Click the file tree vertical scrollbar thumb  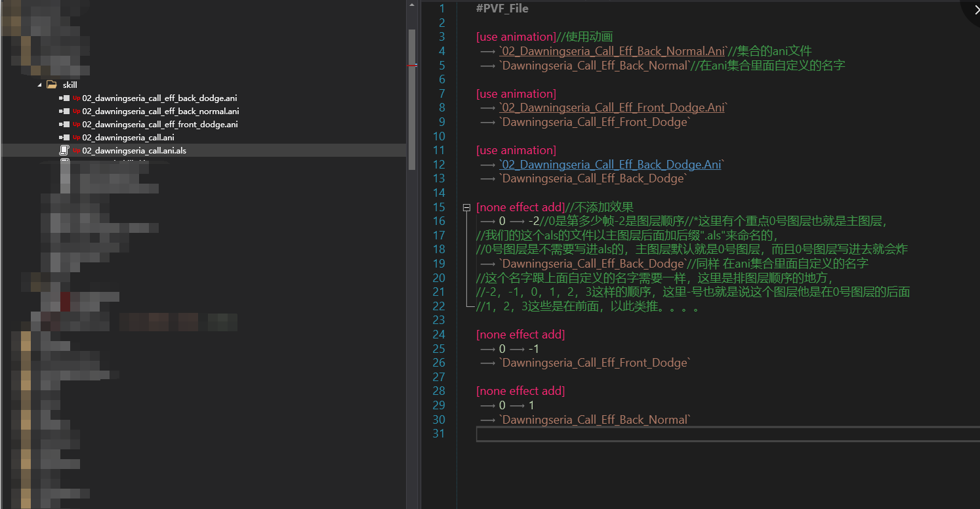pyautogui.click(x=411, y=98)
